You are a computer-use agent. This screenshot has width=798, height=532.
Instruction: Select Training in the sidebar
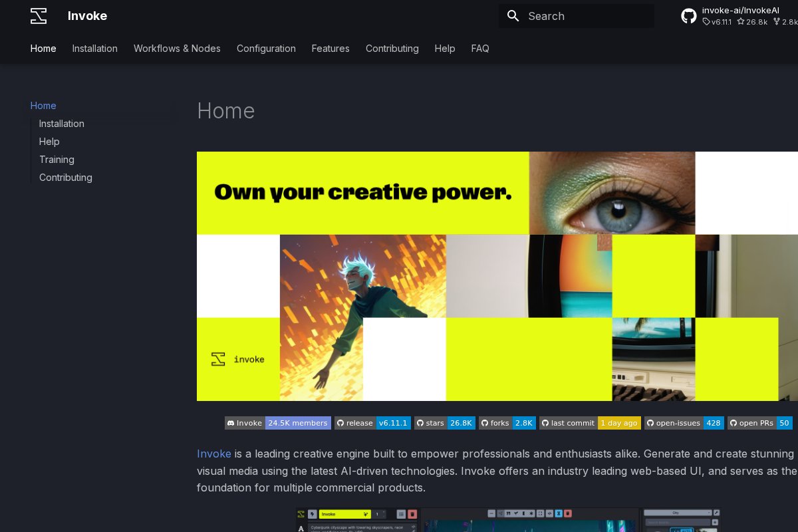coord(57,160)
